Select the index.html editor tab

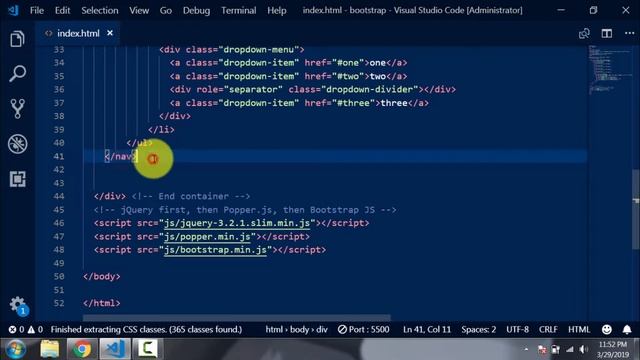tap(78, 33)
